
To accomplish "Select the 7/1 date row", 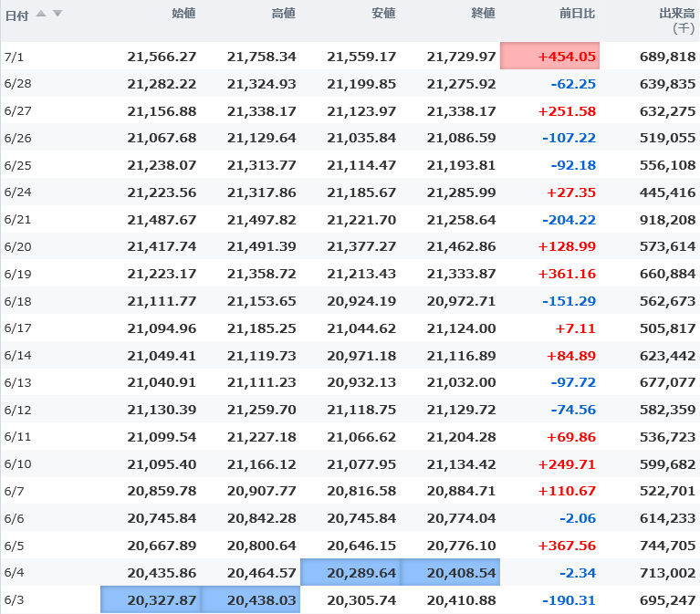I will click(x=14, y=57).
